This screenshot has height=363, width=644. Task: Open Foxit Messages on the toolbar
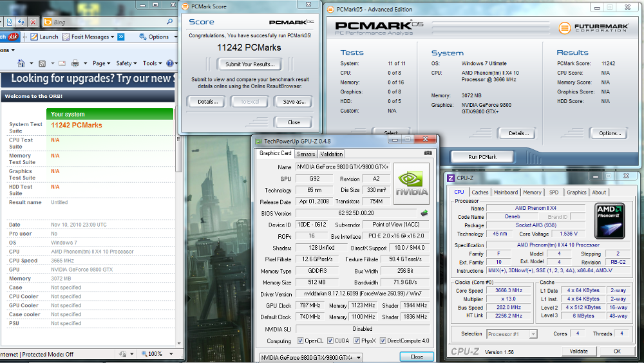click(x=88, y=37)
